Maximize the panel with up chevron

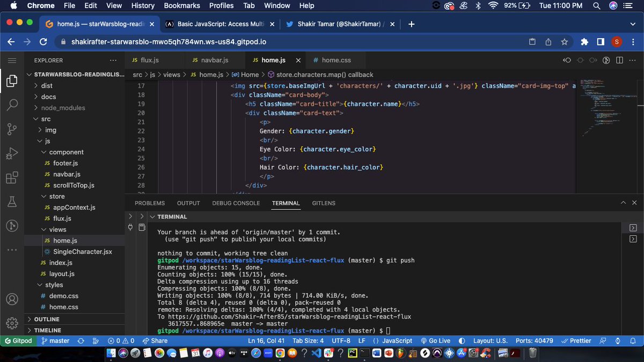623,203
